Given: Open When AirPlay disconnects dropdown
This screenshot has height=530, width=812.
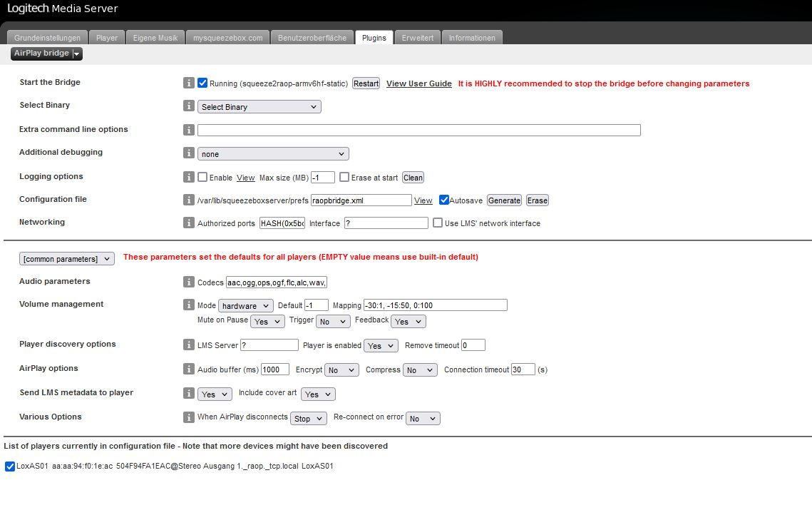Looking at the screenshot, I should 309,419.
